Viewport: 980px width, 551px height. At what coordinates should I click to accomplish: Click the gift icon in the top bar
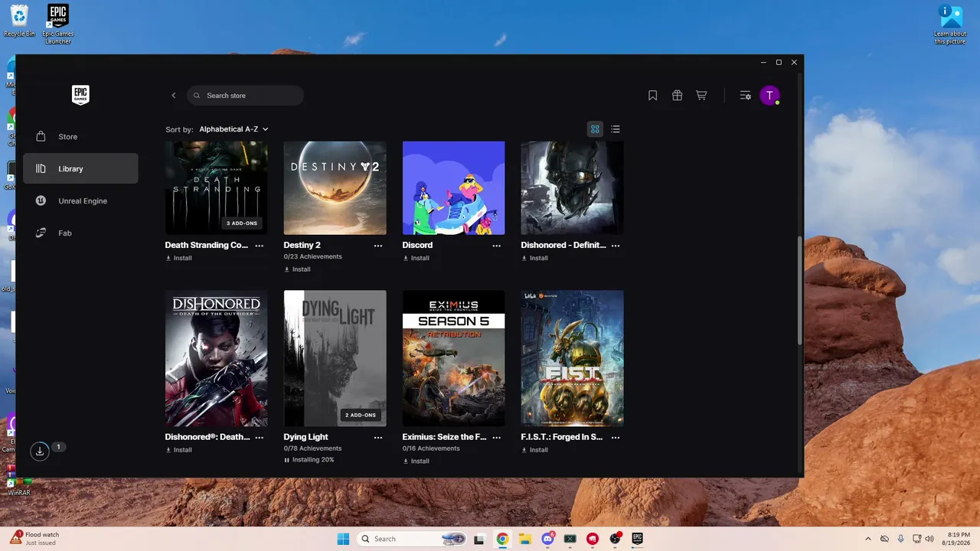point(678,96)
